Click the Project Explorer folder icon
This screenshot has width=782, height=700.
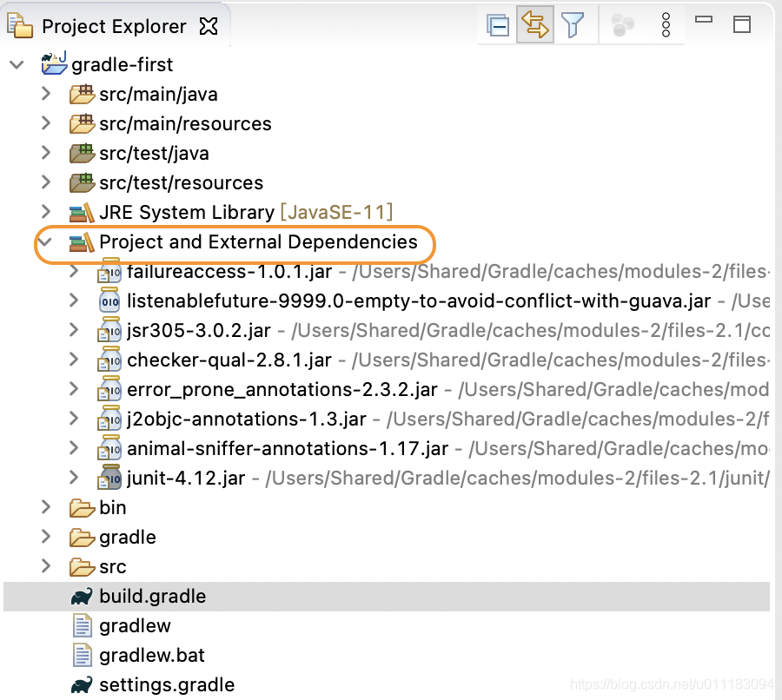tap(19, 25)
